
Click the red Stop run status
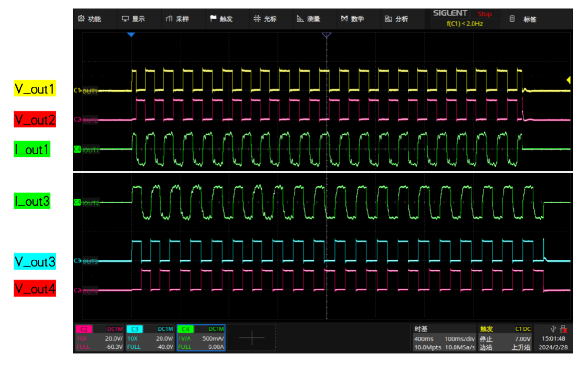tap(484, 14)
